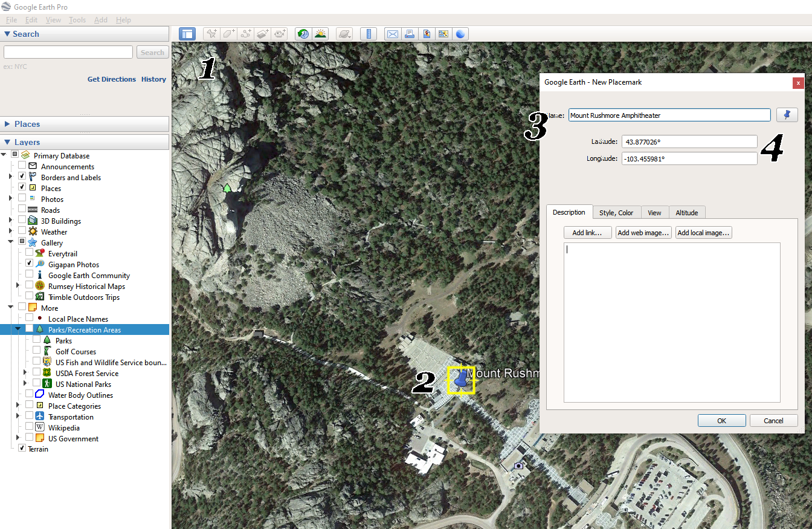
Task: Click the Weather layer sun icon
Action: (x=33, y=232)
